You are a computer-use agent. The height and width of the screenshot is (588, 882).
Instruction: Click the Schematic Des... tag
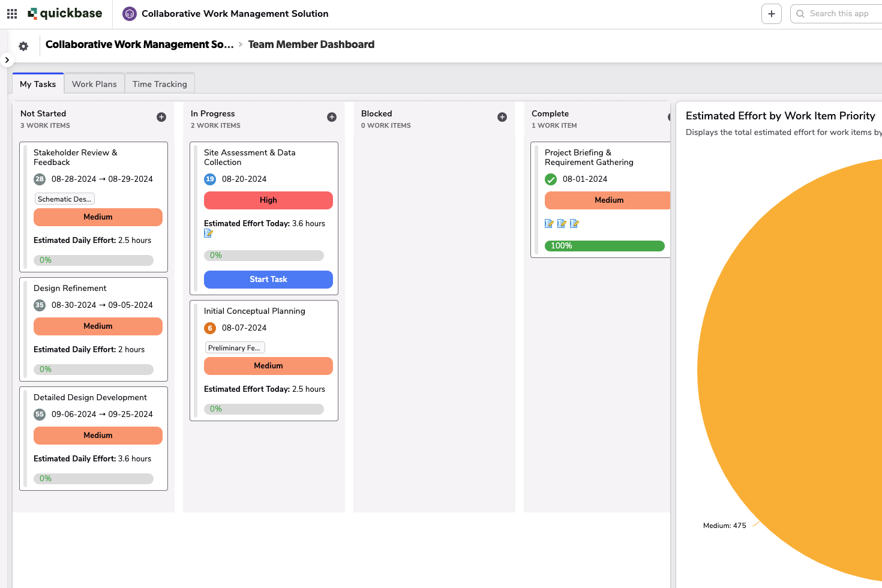[65, 199]
